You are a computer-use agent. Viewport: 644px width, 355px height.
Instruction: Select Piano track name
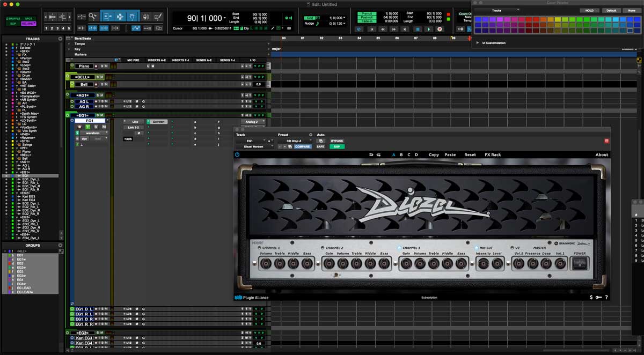[x=84, y=66]
